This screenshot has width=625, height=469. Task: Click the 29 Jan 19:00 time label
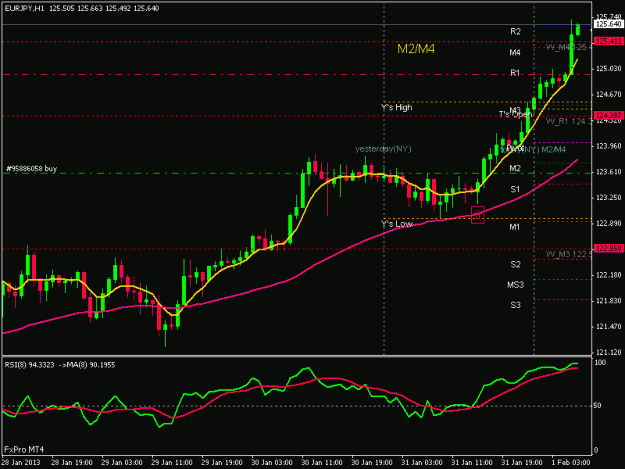pos(222,463)
